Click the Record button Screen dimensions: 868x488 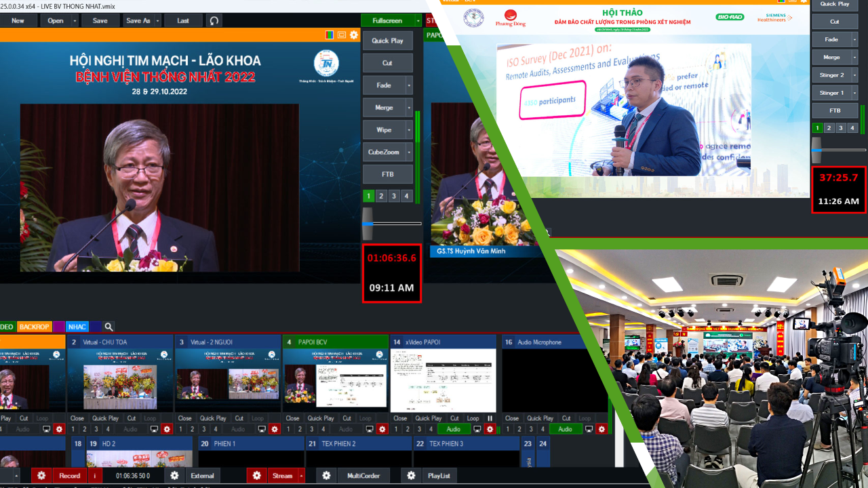tap(69, 476)
